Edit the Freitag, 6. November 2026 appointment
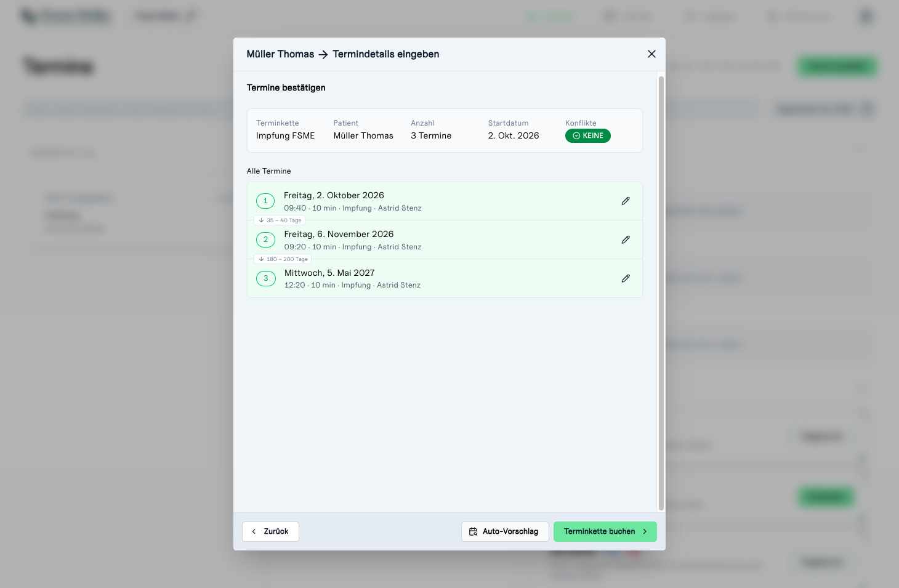The height and width of the screenshot is (588, 899). click(x=626, y=240)
